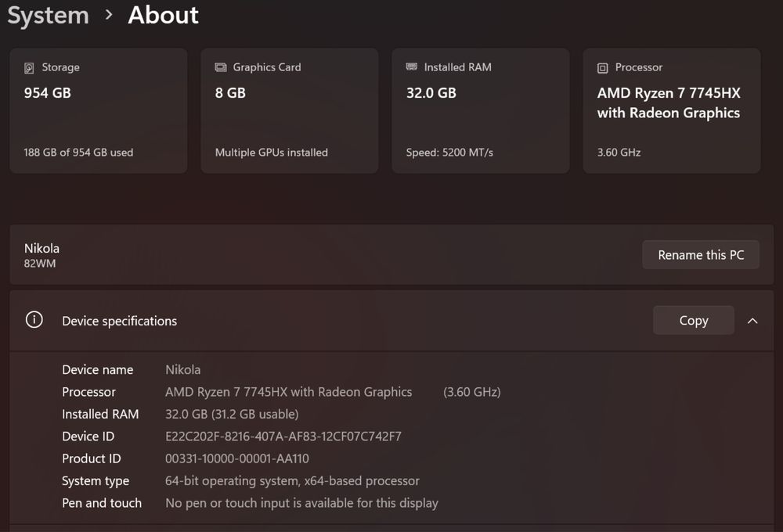Click Rename this PC
Screen dimensions: 783x532
tap(701, 255)
